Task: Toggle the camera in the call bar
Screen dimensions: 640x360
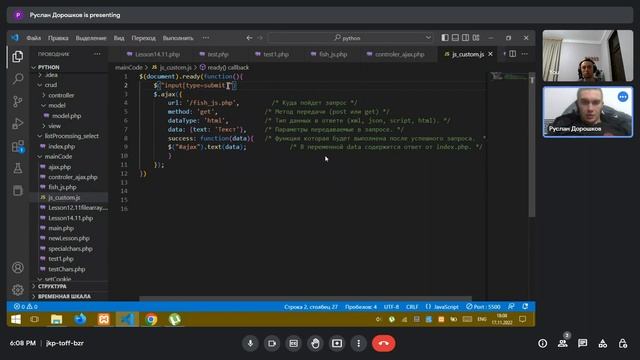Action: point(272,343)
